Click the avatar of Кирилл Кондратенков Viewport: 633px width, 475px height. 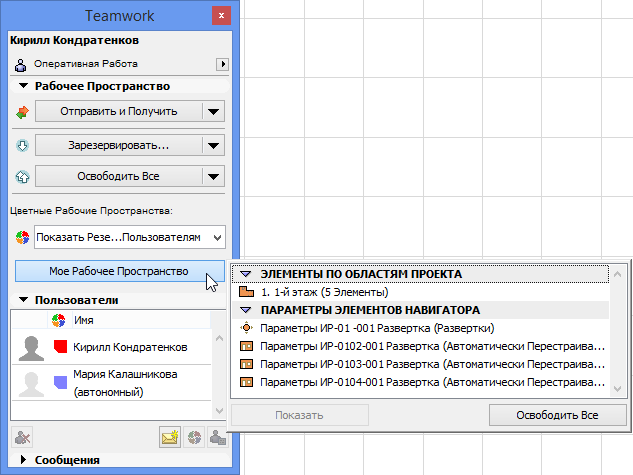[x=31, y=348]
